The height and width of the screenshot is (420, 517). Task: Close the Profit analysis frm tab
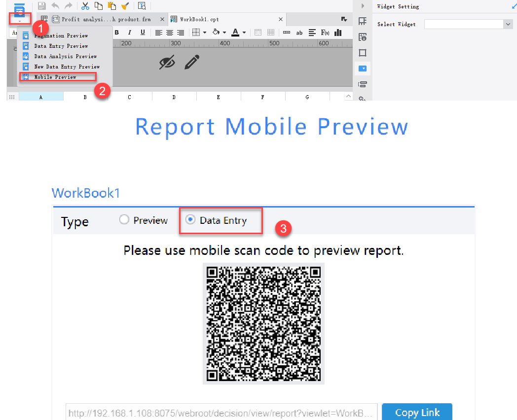tap(162, 19)
